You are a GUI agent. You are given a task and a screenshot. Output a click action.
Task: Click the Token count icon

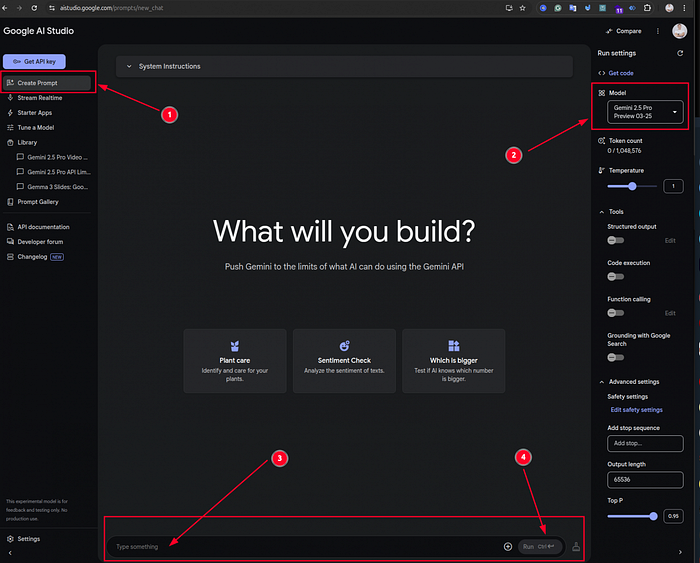[x=602, y=141]
